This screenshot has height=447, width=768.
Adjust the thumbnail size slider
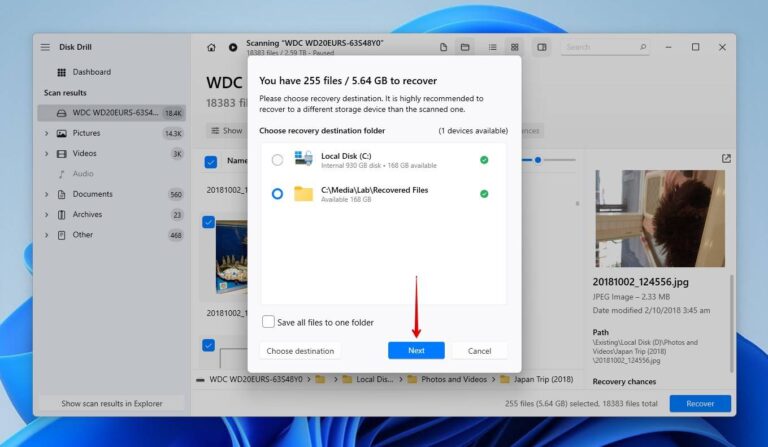(x=540, y=160)
